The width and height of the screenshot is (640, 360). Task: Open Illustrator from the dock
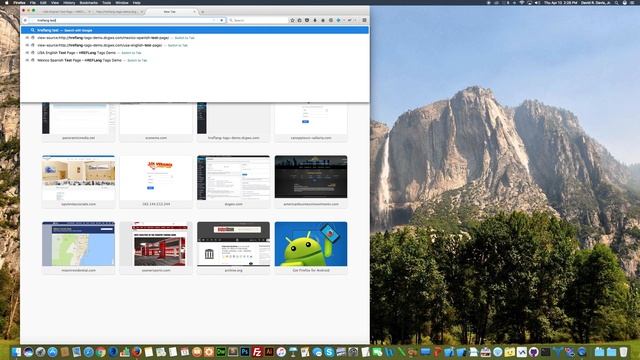[269, 352]
